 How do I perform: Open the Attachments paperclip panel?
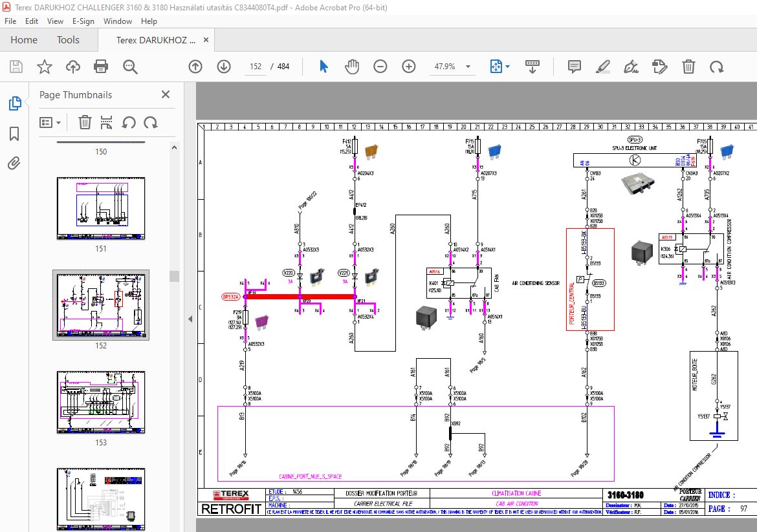pos(14,164)
